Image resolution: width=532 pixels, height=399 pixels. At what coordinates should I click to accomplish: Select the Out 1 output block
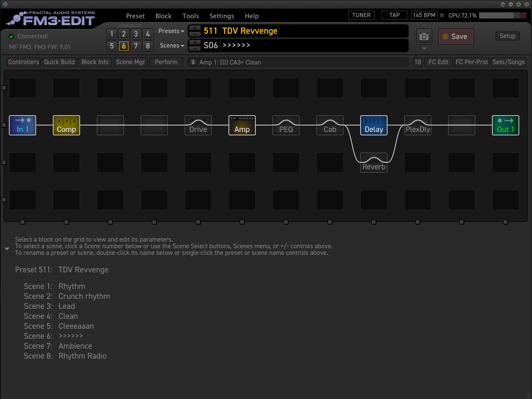(505, 125)
